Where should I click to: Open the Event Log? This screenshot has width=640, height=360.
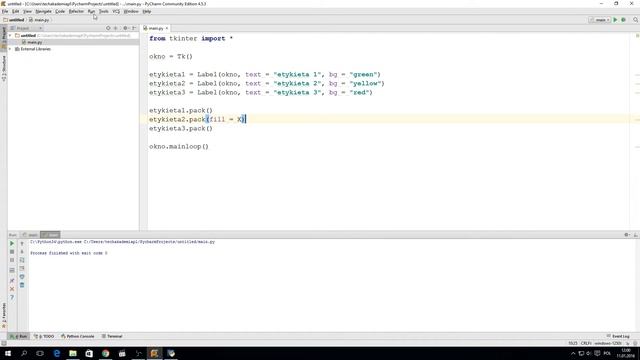(x=618, y=336)
